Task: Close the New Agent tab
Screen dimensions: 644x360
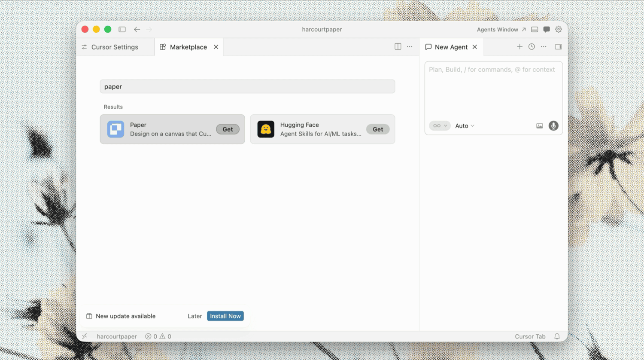Action: (x=475, y=47)
